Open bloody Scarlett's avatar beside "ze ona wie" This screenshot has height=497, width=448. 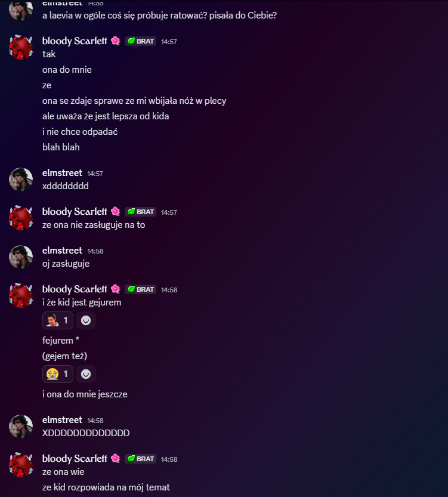pyautogui.click(x=21, y=465)
